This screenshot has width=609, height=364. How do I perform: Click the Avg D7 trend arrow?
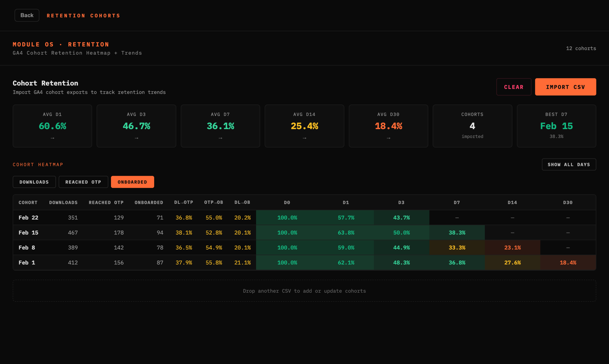(220, 138)
